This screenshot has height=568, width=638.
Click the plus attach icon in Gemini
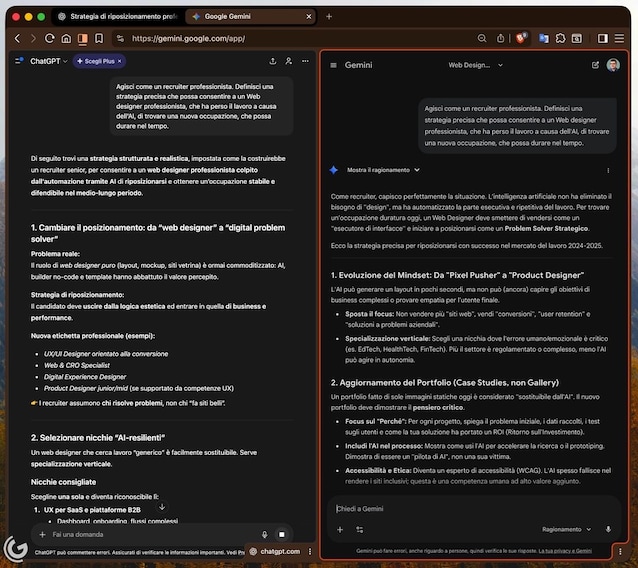point(340,529)
